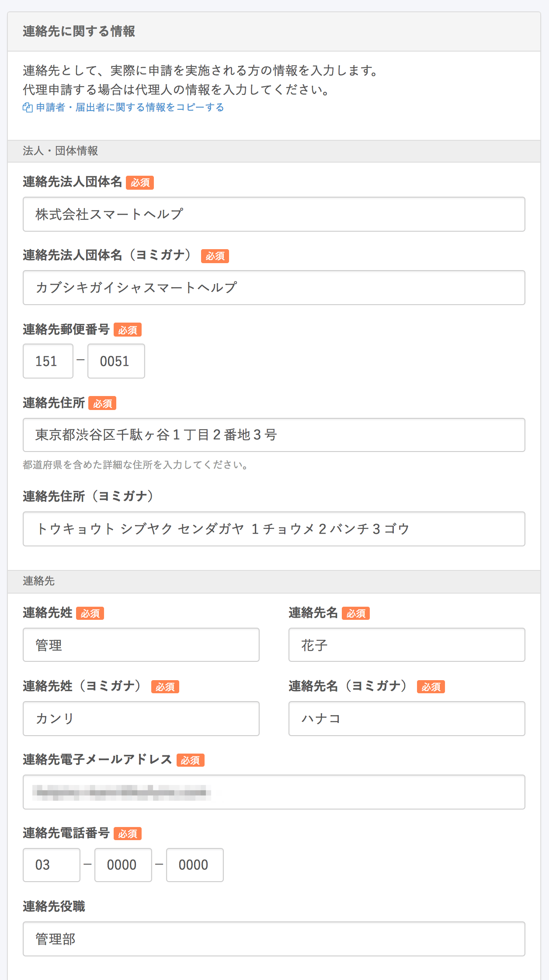Viewport: 549px width, 980px height.
Task: Focus the 連絡先法人団体名 input field
Action: point(274,214)
